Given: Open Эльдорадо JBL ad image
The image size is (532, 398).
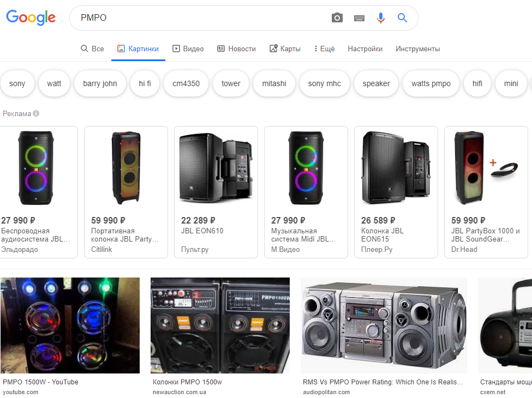Looking at the screenshot, I should [x=36, y=168].
